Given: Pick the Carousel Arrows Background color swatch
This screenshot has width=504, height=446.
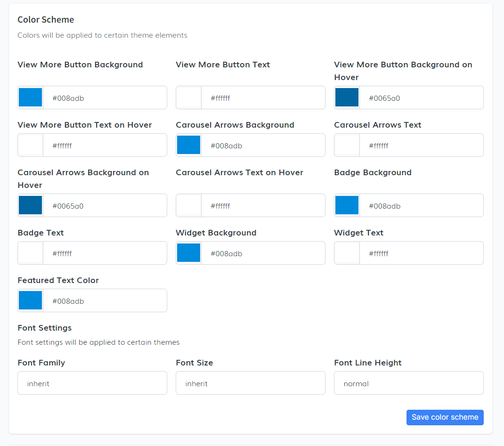Looking at the screenshot, I should [x=189, y=145].
